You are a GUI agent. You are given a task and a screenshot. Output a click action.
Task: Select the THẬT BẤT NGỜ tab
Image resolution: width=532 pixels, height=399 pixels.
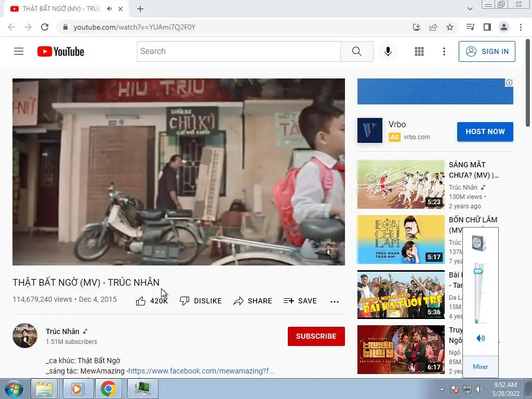click(61, 9)
